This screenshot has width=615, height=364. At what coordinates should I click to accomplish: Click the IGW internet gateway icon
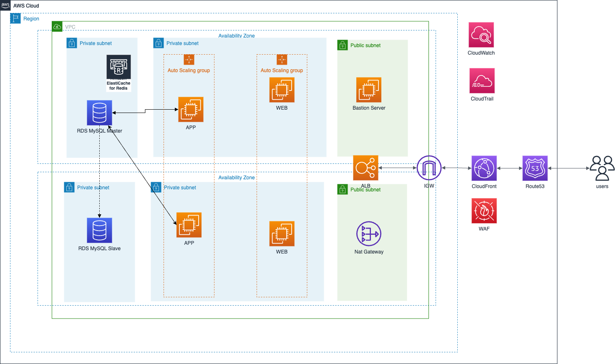click(429, 168)
